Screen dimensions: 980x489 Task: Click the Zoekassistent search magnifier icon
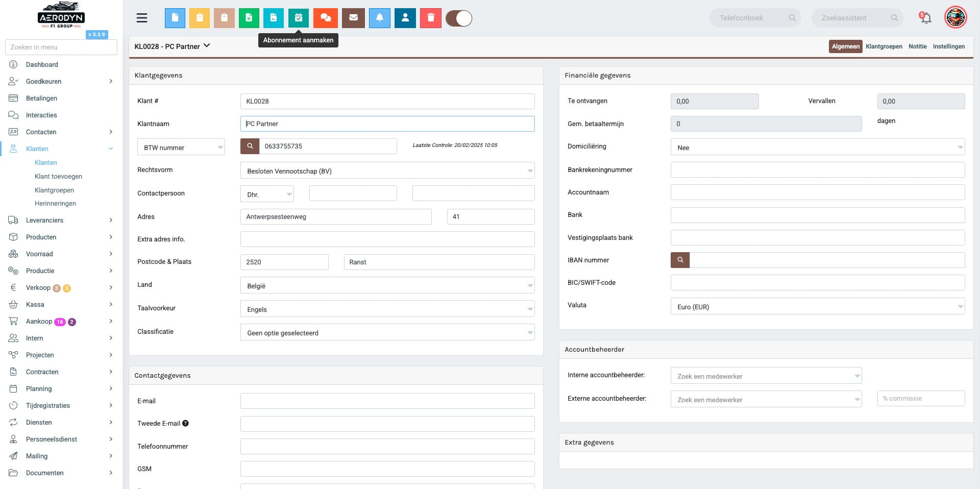(894, 18)
